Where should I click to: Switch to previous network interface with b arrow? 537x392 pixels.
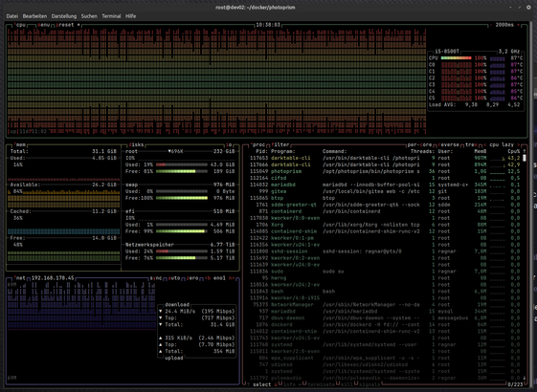click(x=208, y=278)
